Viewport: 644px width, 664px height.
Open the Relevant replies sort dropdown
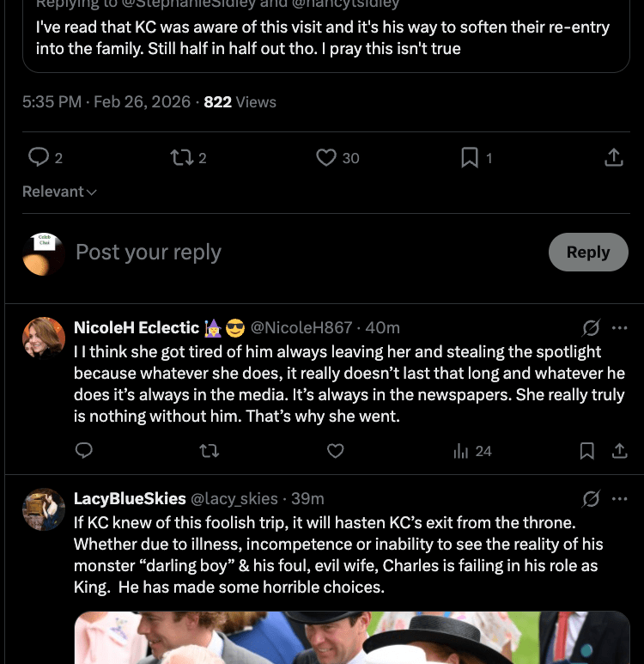[59, 192]
